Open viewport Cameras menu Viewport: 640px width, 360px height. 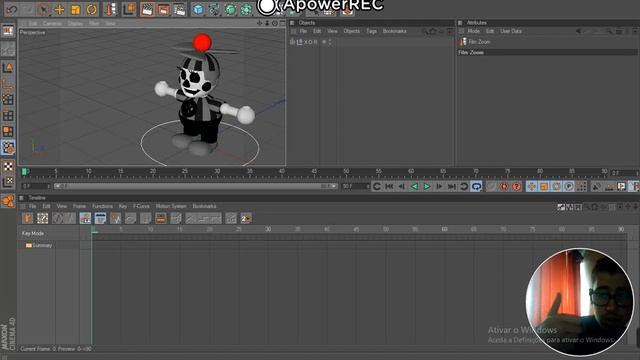click(x=52, y=24)
